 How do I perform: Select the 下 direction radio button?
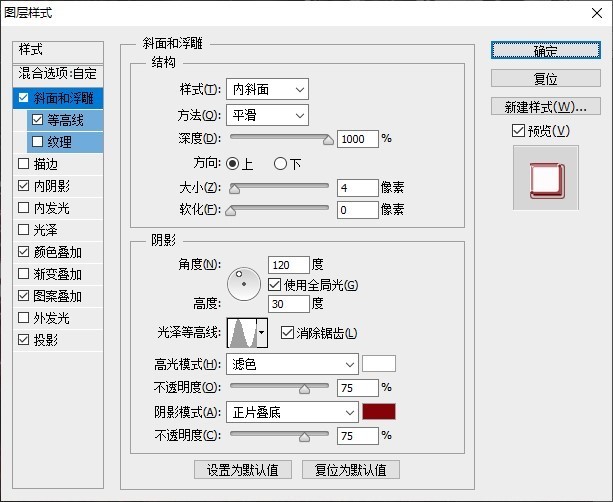[280, 163]
